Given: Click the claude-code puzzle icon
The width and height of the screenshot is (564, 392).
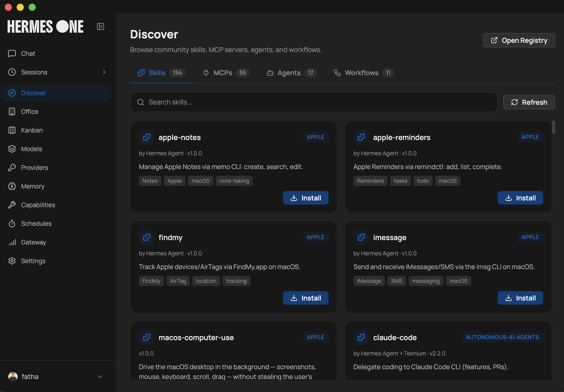Looking at the screenshot, I should click(361, 337).
